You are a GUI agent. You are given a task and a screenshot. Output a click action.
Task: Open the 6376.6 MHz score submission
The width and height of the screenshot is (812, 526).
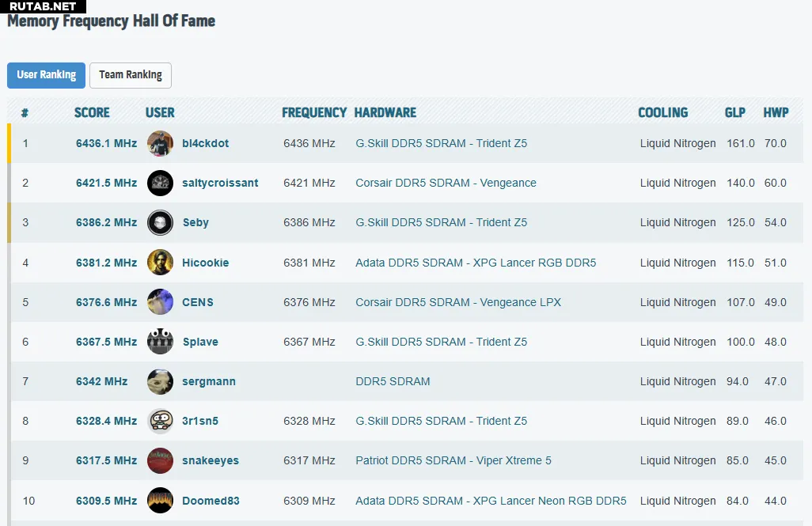(106, 302)
